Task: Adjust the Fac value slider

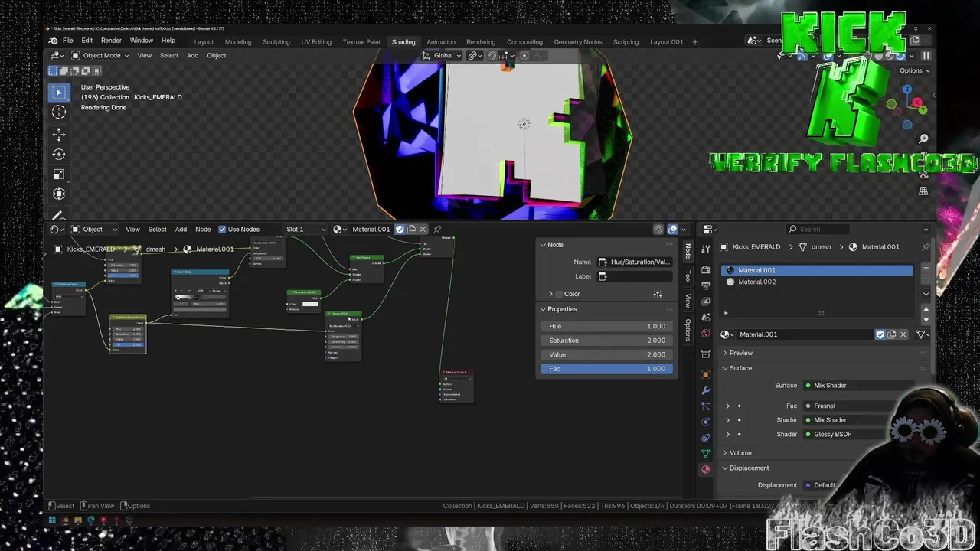Action: (x=607, y=369)
